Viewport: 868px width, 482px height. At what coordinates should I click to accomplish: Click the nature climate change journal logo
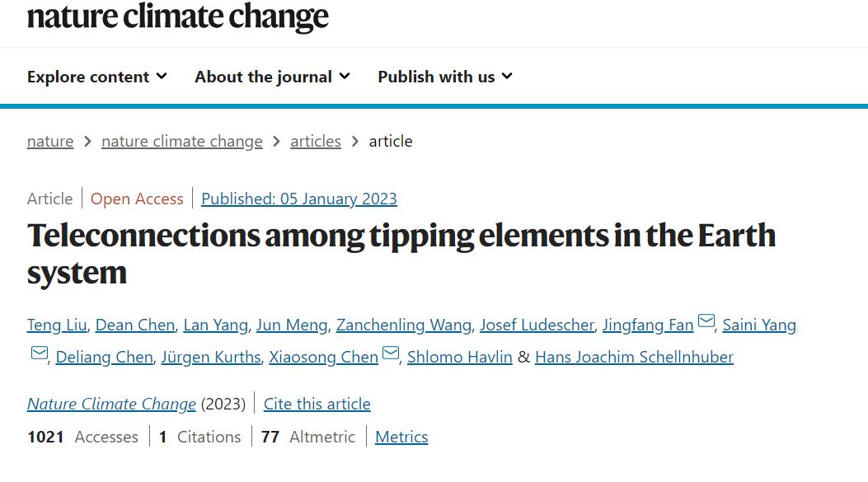178,16
